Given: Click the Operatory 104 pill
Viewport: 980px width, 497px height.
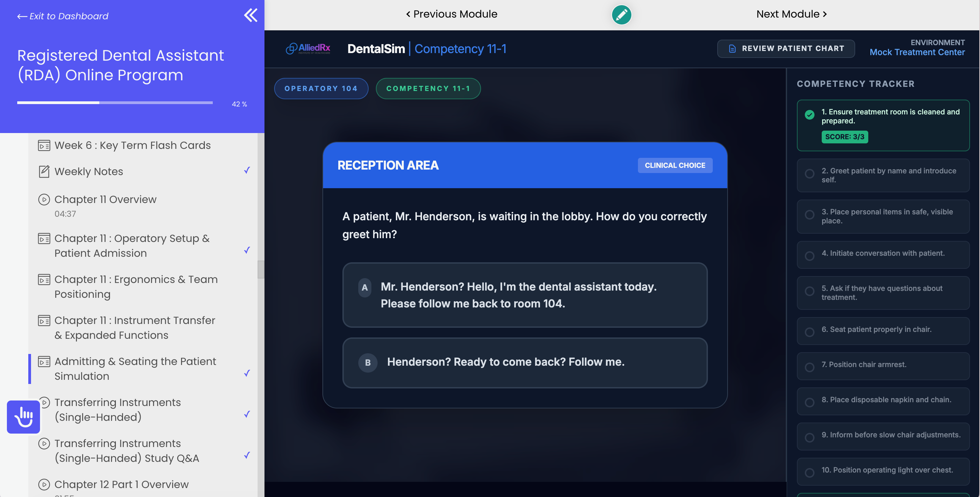Looking at the screenshot, I should [x=321, y=89].
